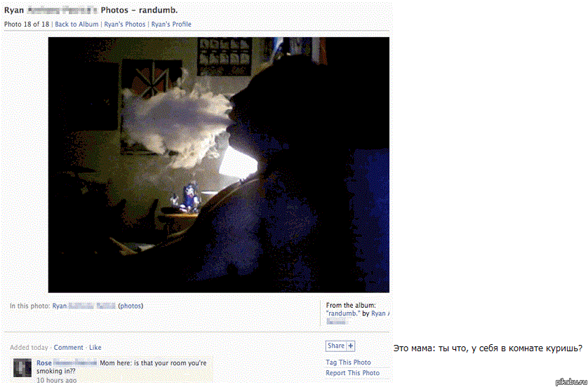Visit Ryan's Profile link
The image size is (588, 387).
click(171, 24)
